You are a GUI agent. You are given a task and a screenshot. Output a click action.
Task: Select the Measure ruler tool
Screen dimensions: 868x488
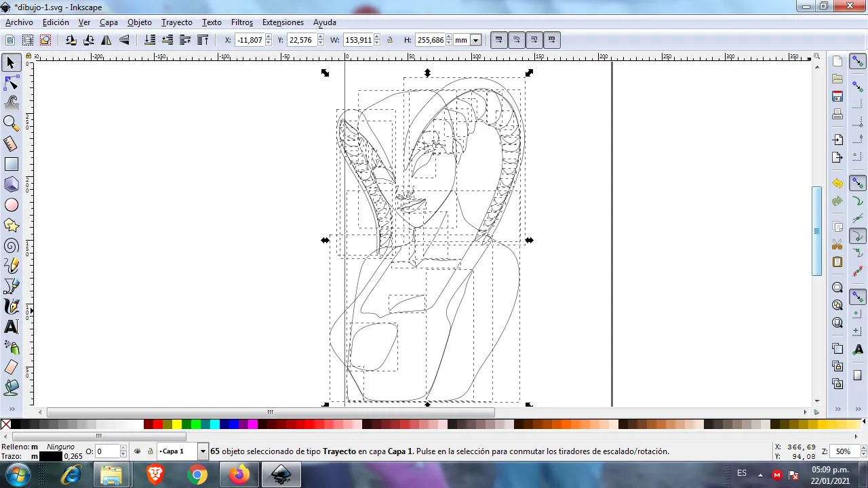tap(11, 144)
